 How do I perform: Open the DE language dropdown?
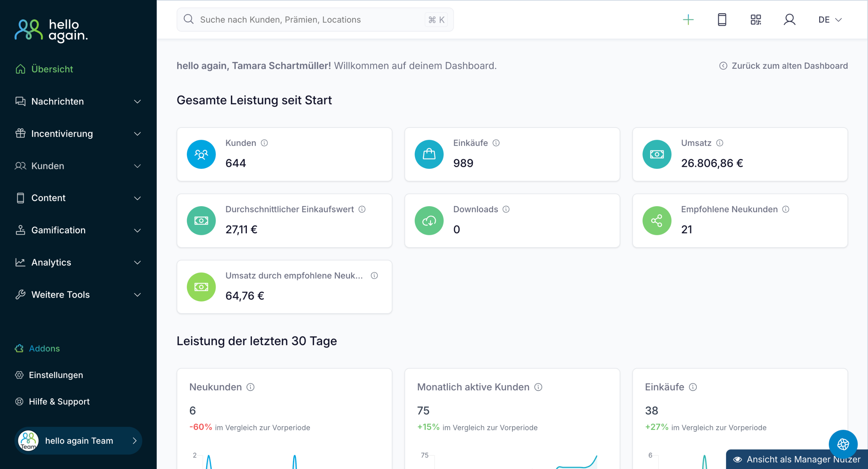click(830, 20)
